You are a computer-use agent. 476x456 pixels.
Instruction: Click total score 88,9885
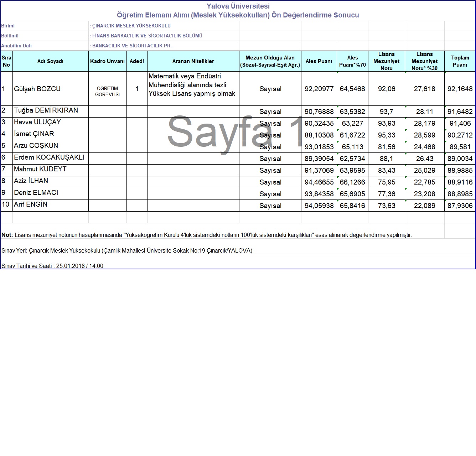click(x=460, y=170)
